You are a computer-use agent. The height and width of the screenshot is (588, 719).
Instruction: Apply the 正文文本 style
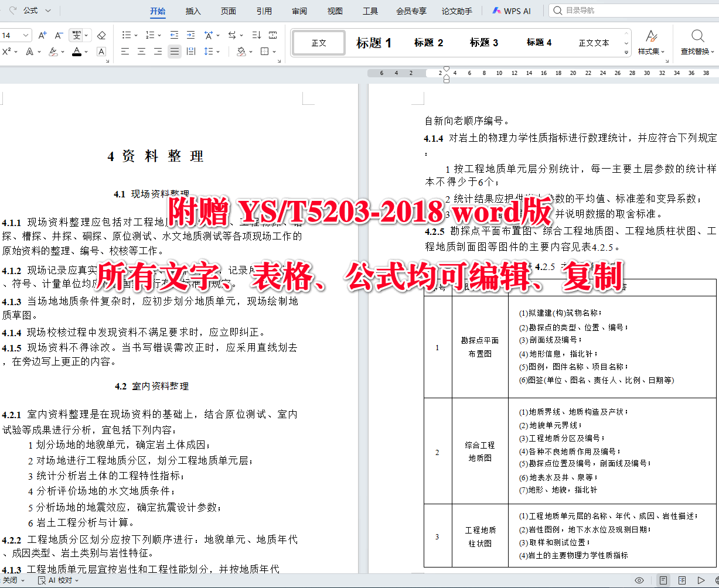coord(594,43)
